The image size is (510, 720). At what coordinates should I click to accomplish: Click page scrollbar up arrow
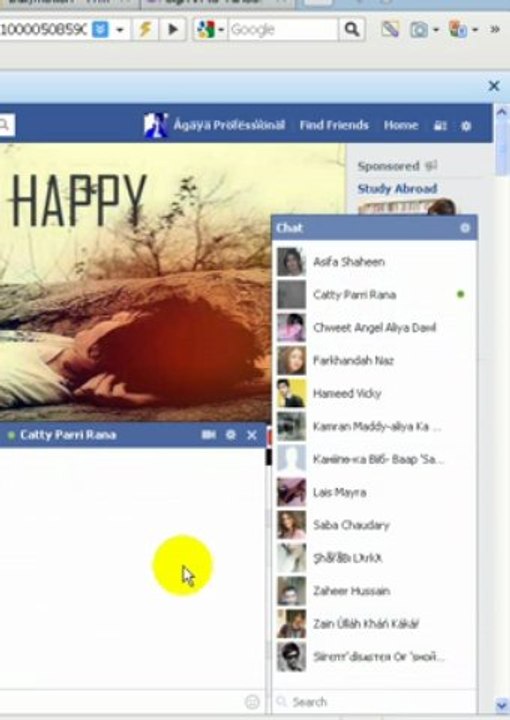(501, 112)
